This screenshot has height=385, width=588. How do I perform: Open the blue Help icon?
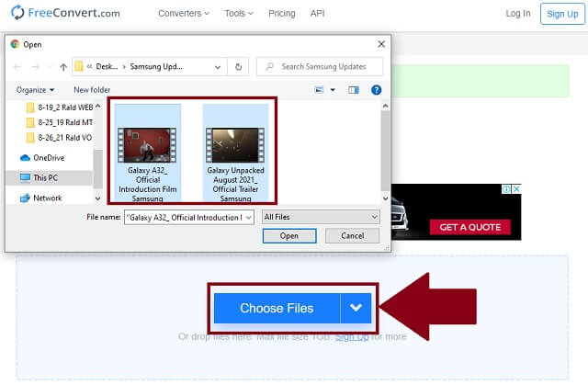coord(376,90)
